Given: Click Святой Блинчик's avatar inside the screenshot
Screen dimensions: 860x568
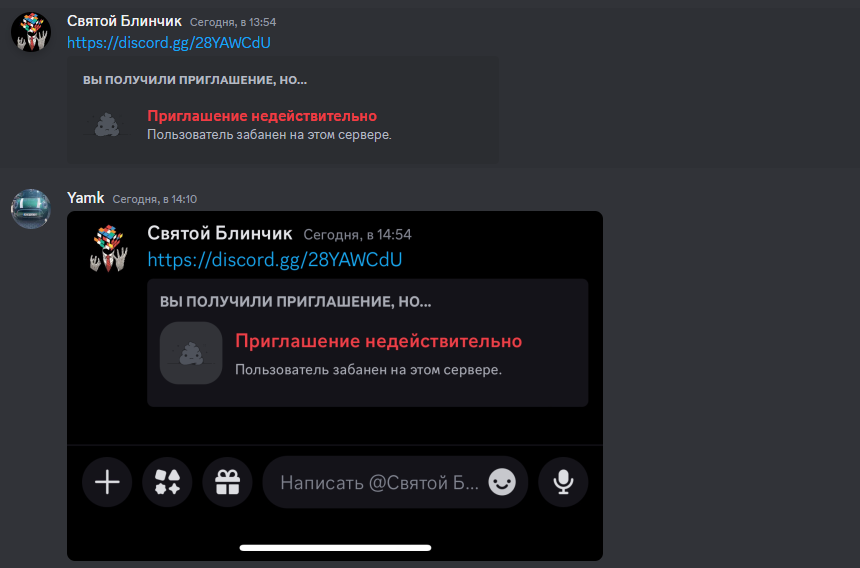Looking at the screenshot, I should click(109, 248).
